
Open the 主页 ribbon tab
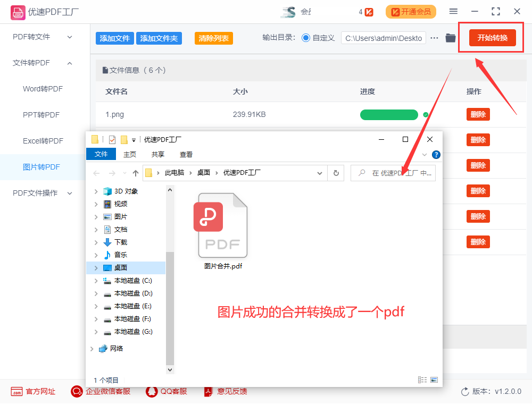coord(130,155)
